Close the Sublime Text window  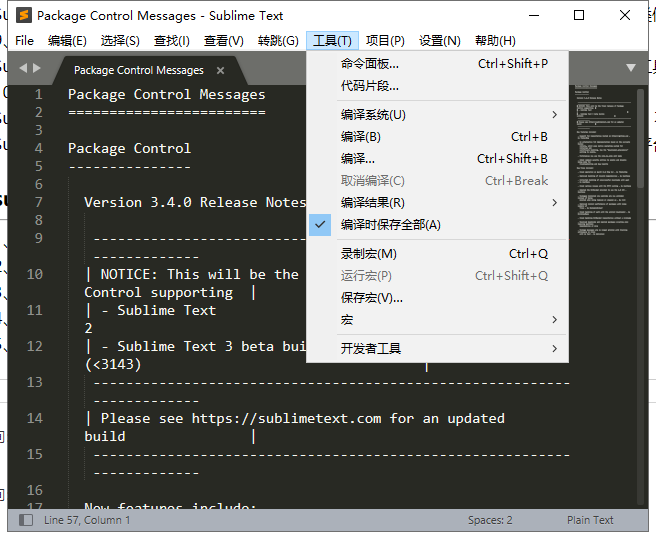[x=625, y=15]
